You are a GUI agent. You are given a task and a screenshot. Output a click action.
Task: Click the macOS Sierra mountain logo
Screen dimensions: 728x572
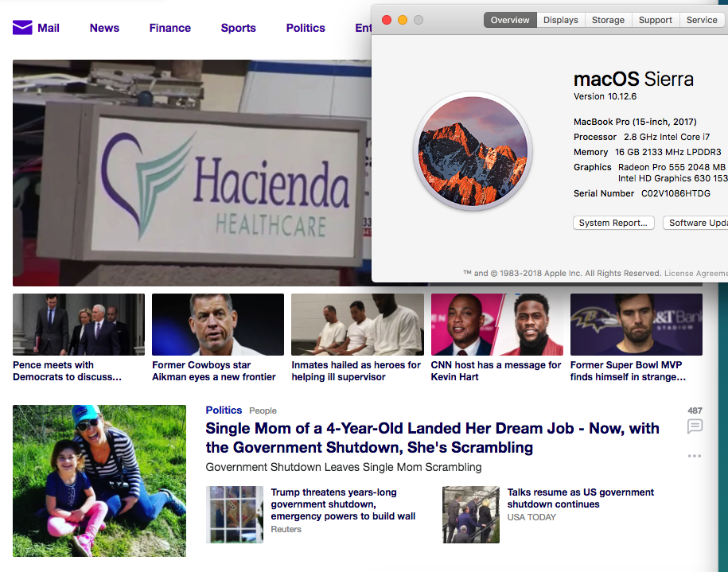[473, 151]
